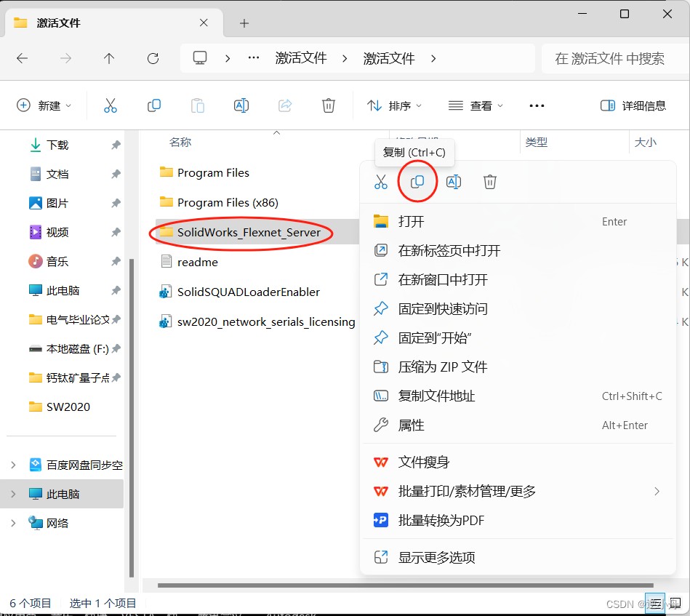Viewport: 690px width, 616px height.
Task: Choose 固定到快速访问
Action: click(x=518, y=308)
